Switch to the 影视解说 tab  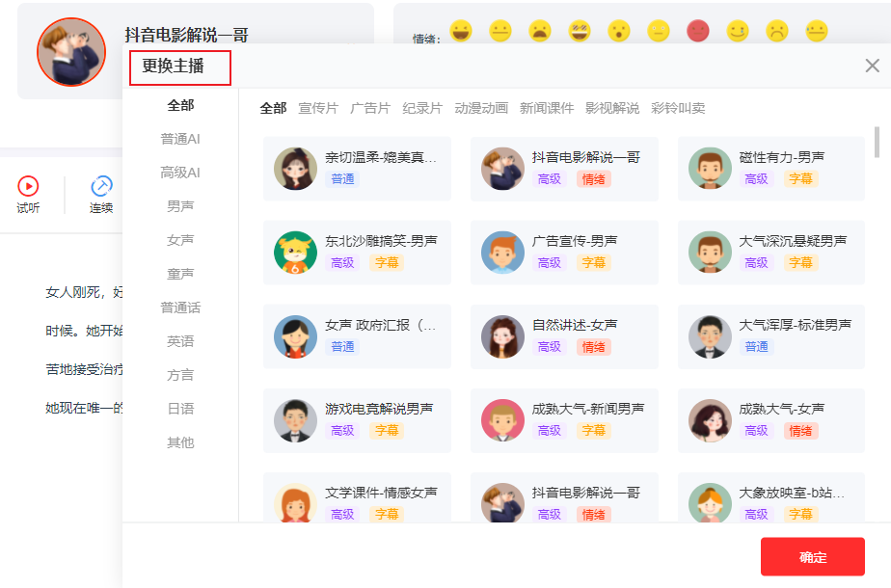[x=612, y=108]
